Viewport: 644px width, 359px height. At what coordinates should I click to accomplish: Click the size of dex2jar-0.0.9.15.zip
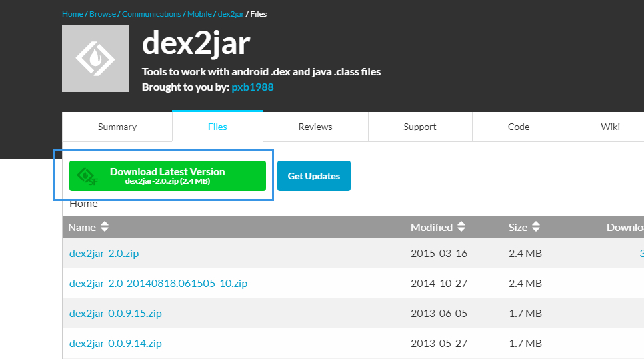525,314
